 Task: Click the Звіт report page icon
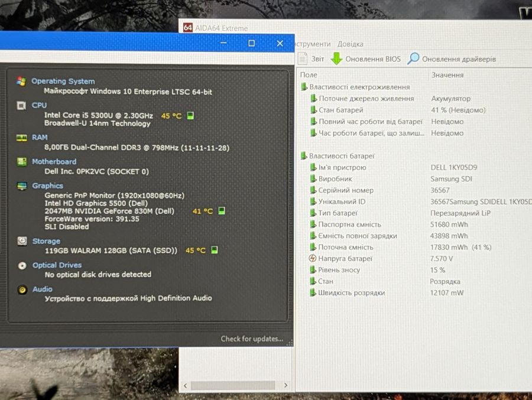(302, 58)
